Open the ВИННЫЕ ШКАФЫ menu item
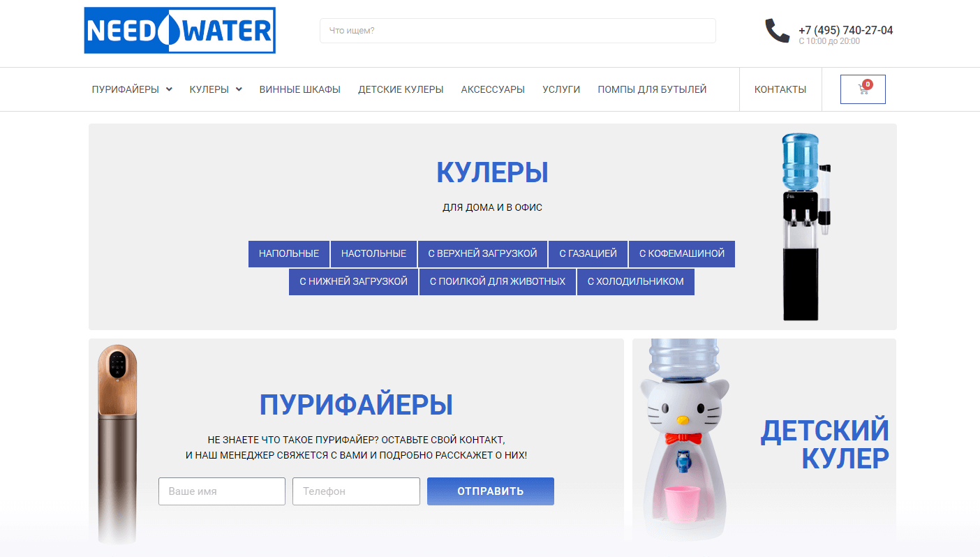Image resolution: width=980 pixels, height=557 pixels. click(300, 89)
